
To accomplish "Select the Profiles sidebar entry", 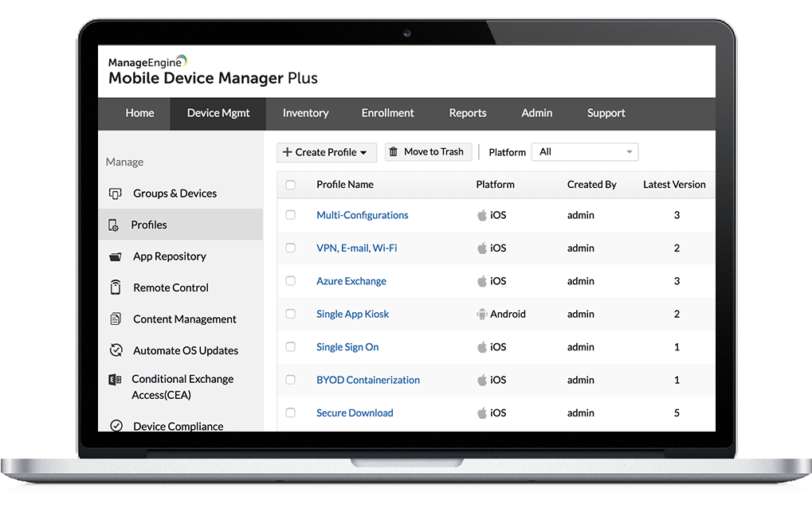I will point(181,225).
